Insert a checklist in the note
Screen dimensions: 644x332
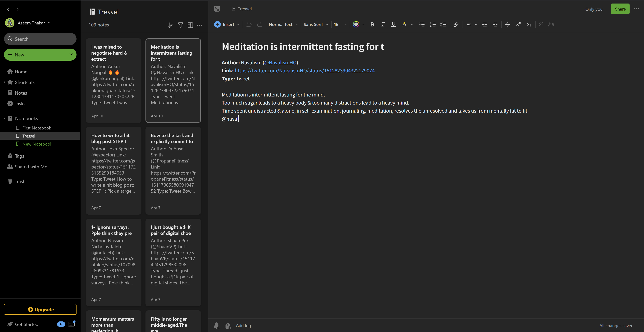coord(443,24)
